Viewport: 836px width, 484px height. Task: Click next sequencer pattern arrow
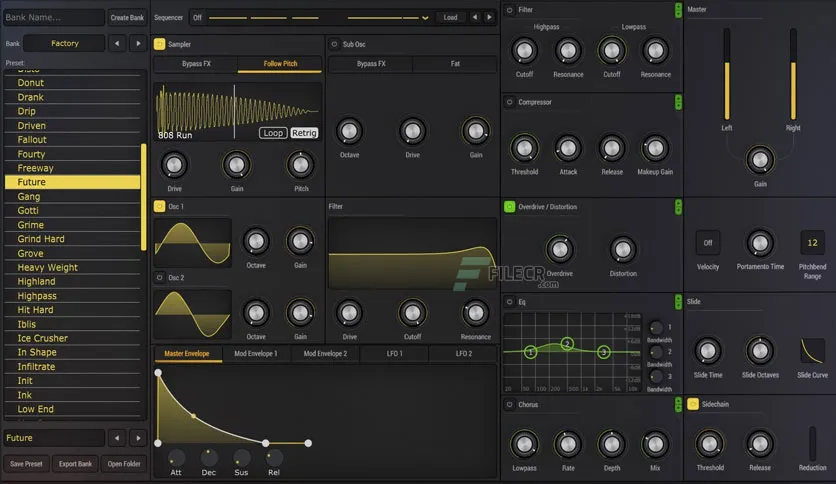click(x=489, y=17)
